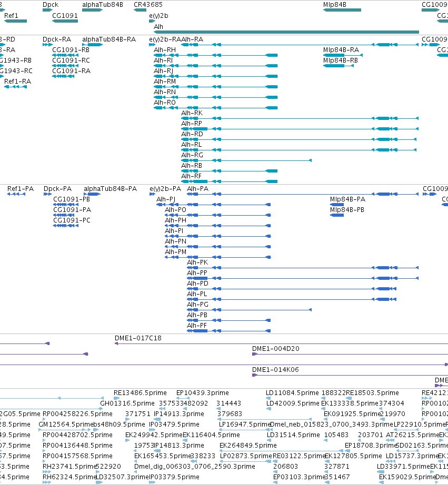This screenshot has height=485, width=448.
Task: Click the alphaTub84B gene arrow glyph
Action: pos(92,10)
